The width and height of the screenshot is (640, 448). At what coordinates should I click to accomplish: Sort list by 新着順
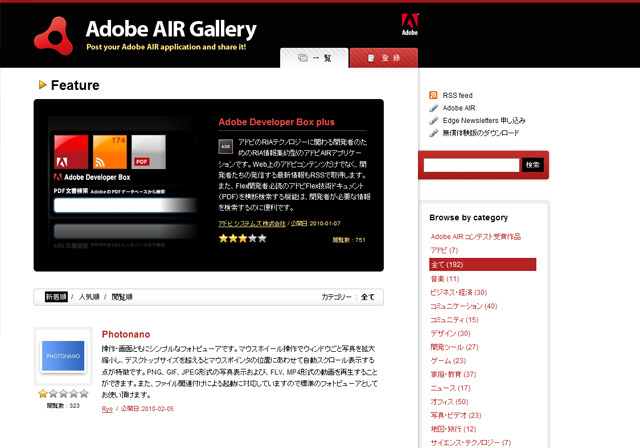(56, 297)
